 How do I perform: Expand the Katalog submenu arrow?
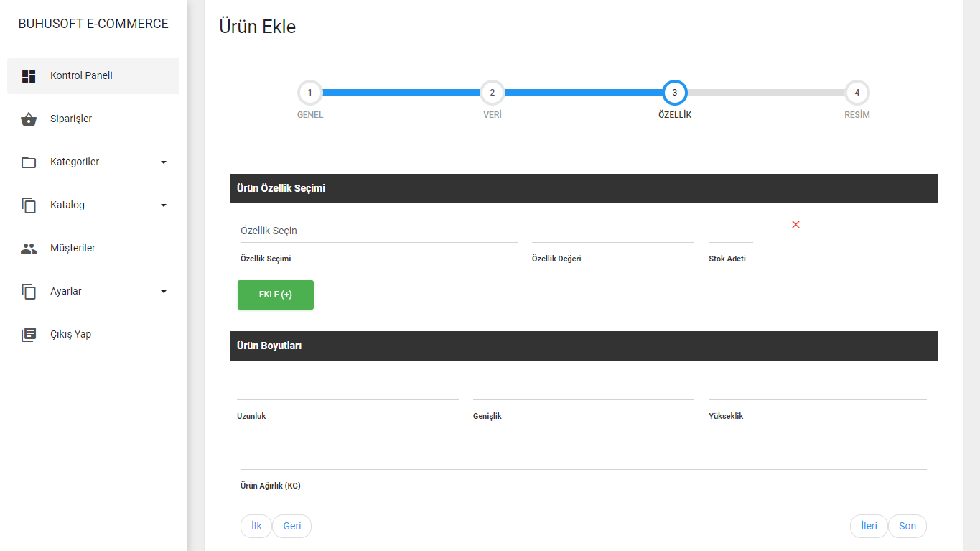(x=164, y=205)
